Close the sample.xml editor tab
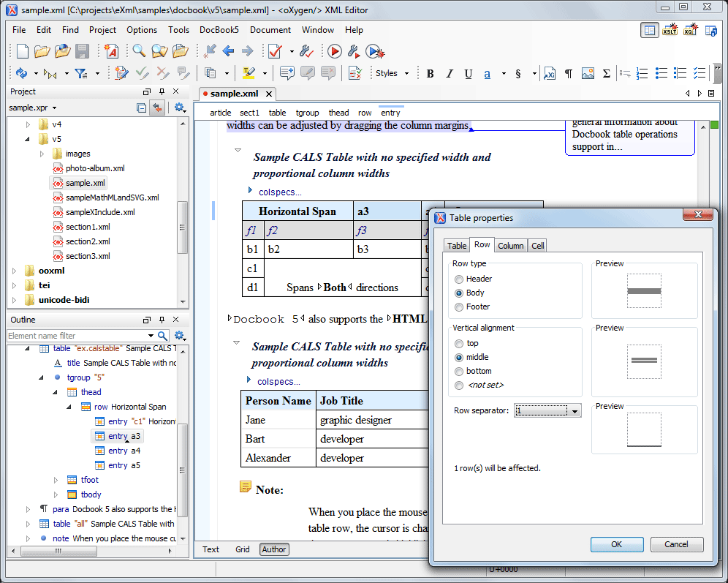The height and width of the screenshot is (583, 728). (269, 94)
